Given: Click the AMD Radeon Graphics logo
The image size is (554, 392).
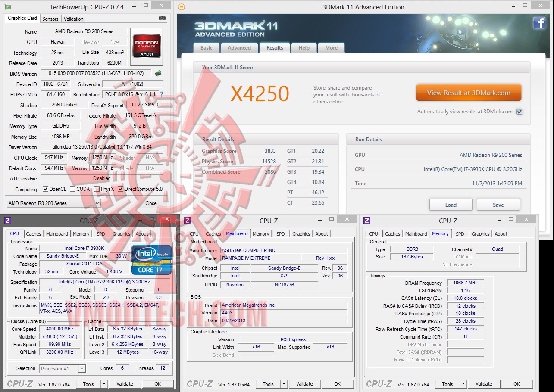Looking at the screenshot, I should pyautogui.click(x=147, y=46).
